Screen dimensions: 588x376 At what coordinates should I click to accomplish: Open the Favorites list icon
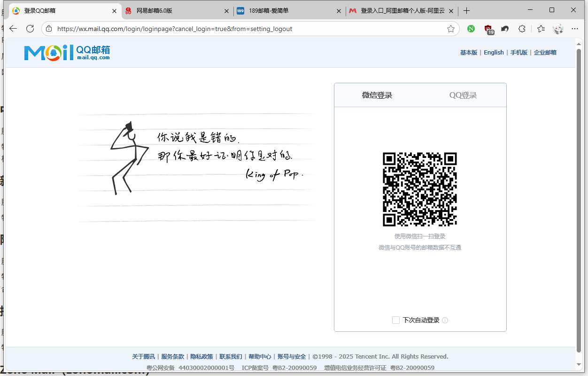click(x=541, y=29)
